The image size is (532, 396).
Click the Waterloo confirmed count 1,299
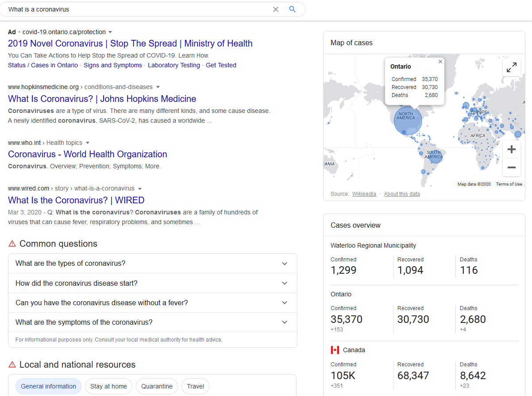343,270
